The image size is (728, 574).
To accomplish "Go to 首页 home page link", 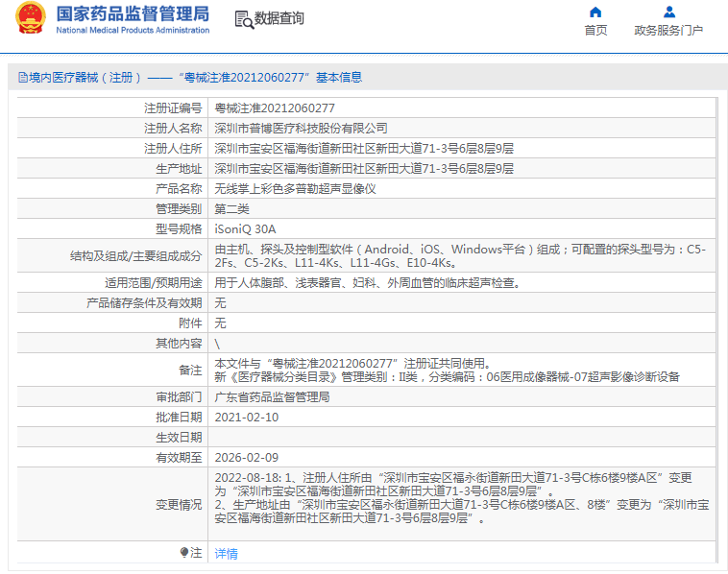I will click(x=595, y=30).
